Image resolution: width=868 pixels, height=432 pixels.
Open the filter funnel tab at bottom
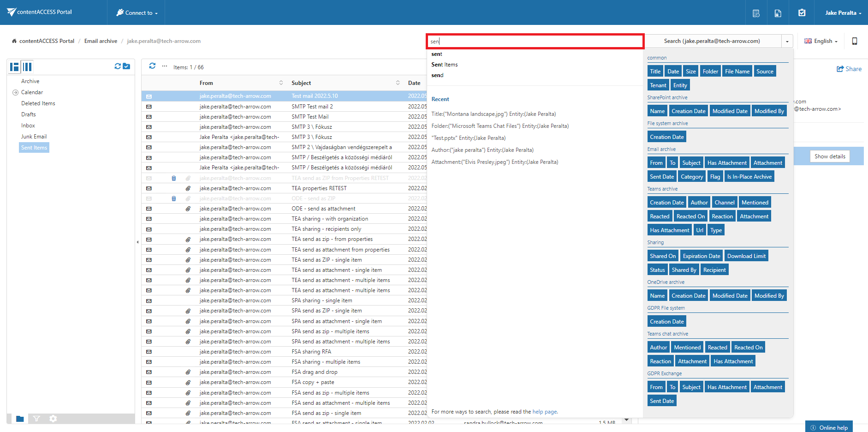[36, 419]
